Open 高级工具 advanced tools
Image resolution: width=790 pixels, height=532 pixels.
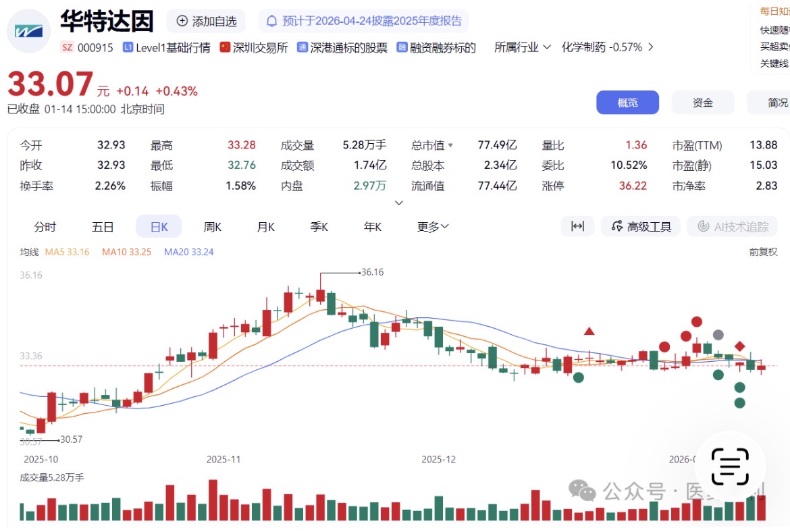641,226
